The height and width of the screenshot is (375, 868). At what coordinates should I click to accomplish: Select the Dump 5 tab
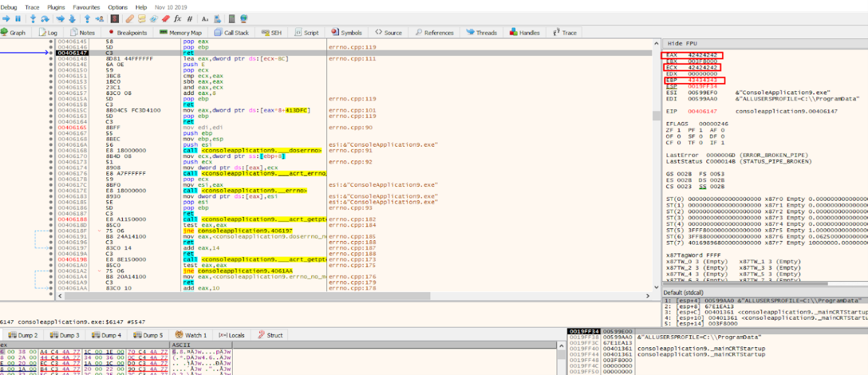click(x=148, y=335)
